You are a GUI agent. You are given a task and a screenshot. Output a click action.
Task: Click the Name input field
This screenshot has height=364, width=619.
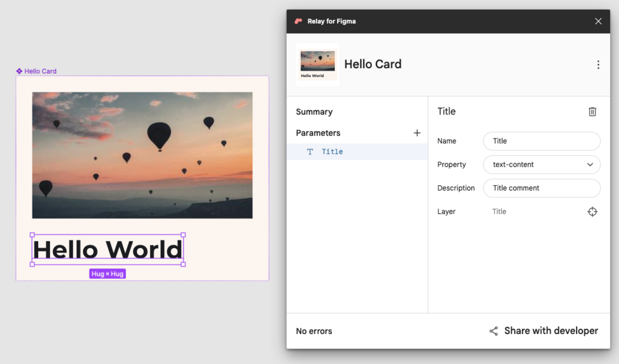pos(541,141)
